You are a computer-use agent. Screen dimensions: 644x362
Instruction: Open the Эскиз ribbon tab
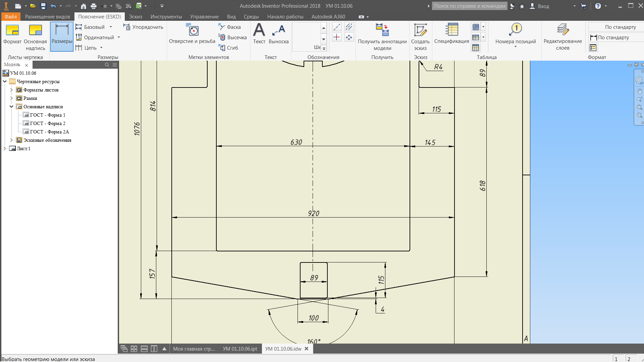[x=136, y=17]
